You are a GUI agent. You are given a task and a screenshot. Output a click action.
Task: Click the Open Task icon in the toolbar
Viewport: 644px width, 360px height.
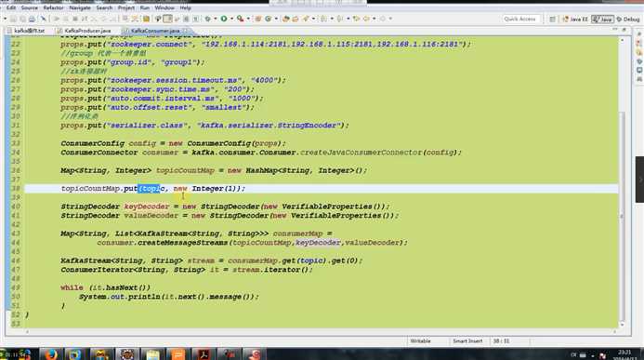click(295, 19)
